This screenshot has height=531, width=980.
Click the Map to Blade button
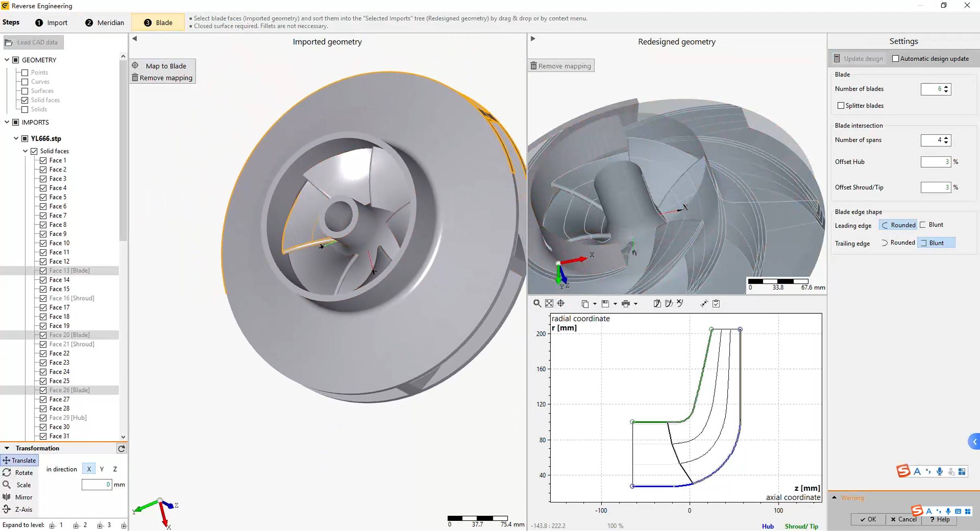163,66
